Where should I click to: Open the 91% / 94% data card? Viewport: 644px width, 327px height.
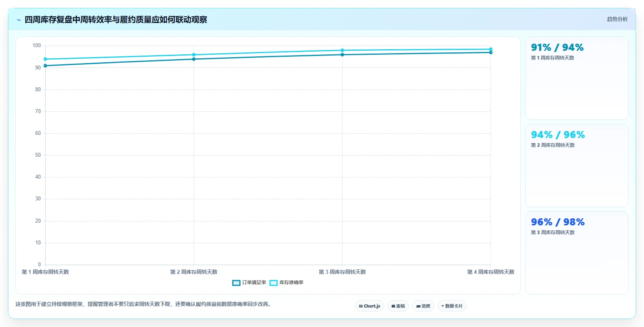(x=577, y=78)
